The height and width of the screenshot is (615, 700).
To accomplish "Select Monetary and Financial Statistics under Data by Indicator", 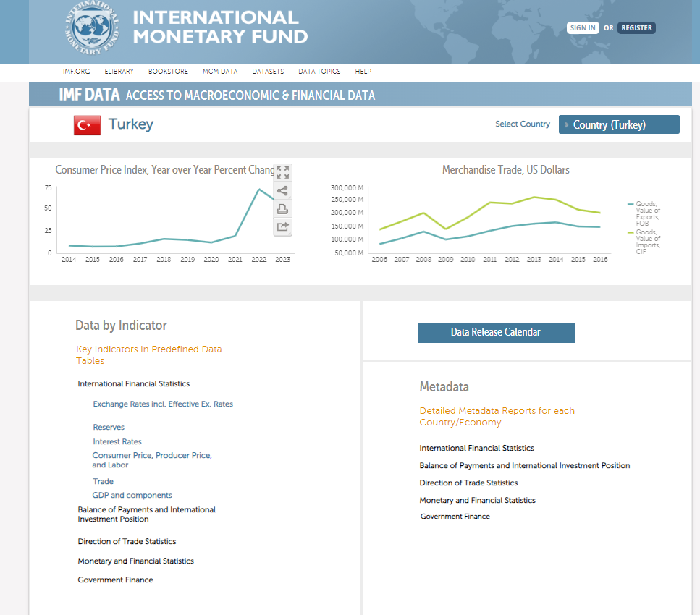I will click(135, 561).
